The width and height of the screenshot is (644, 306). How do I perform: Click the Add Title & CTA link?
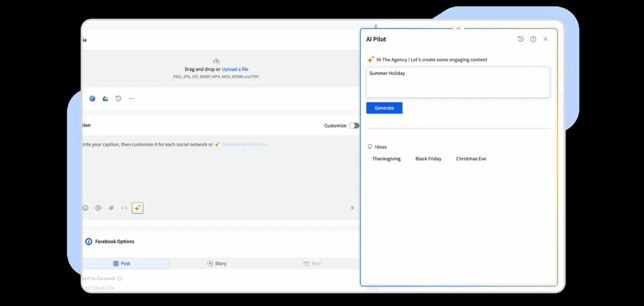pos(99,288)
